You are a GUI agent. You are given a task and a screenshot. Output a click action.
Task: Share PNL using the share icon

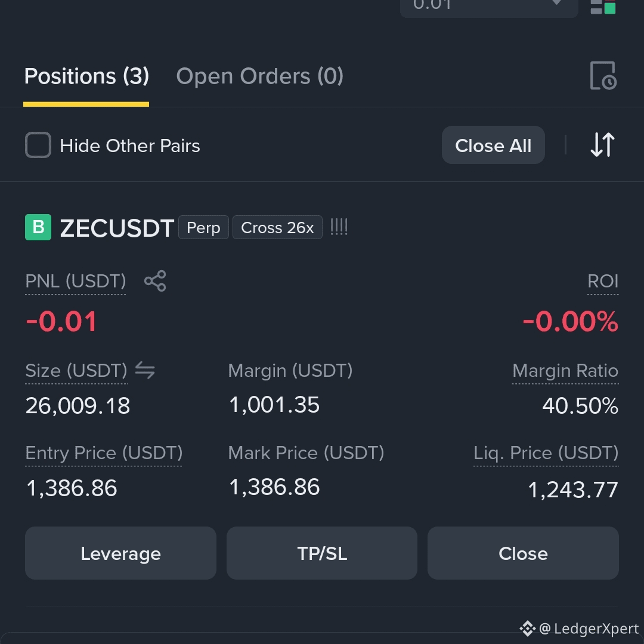(x=155, y=281)
